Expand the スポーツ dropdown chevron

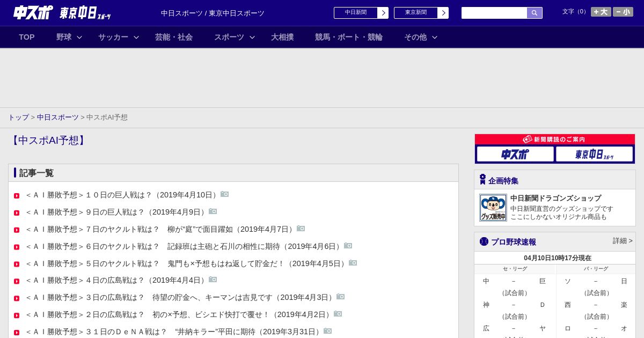point(252,37)
